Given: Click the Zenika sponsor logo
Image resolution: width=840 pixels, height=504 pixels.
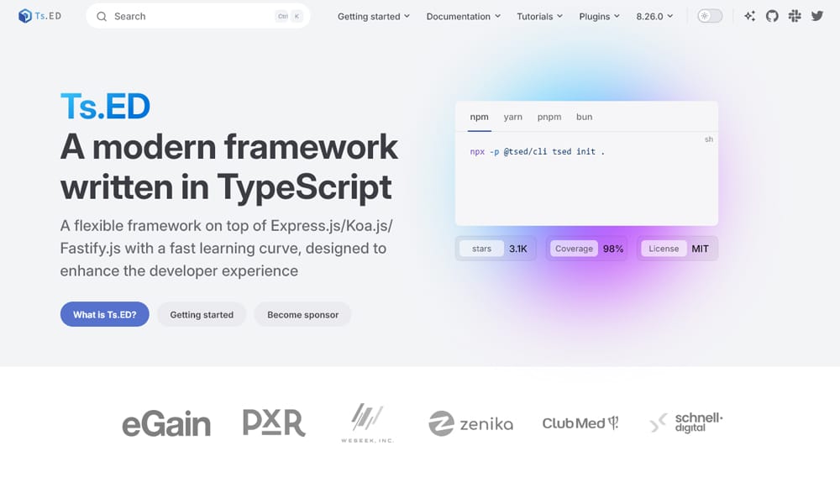Looking at the screenshot, I should [x=471, y=423].
